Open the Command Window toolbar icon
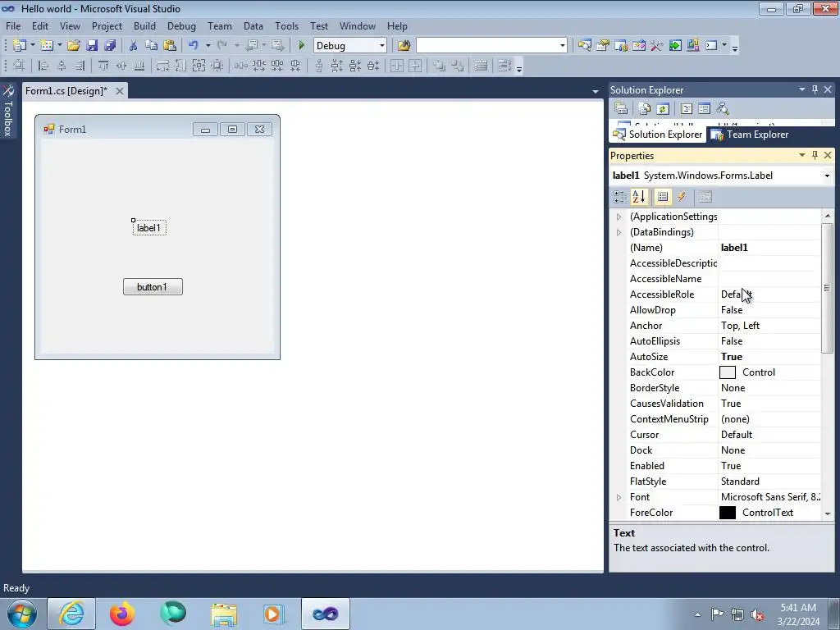 (x=711, y=46)
